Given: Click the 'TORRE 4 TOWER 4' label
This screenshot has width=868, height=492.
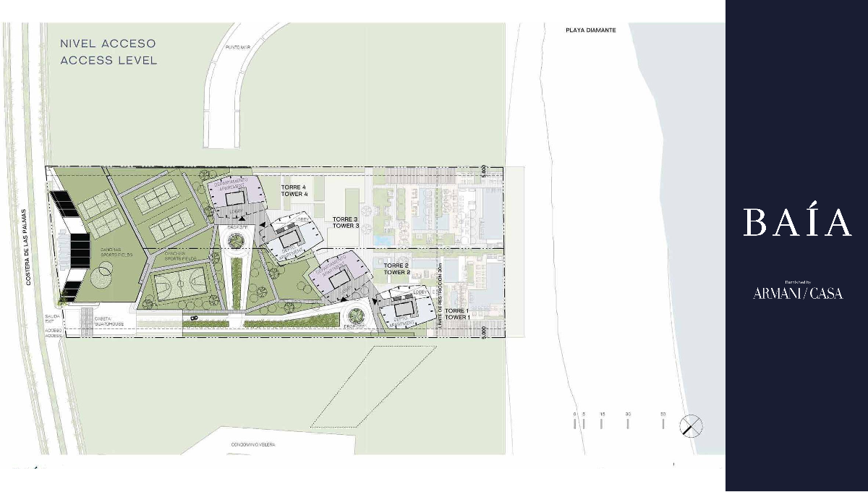Looking at the screenshot, I should pos(294,191).
